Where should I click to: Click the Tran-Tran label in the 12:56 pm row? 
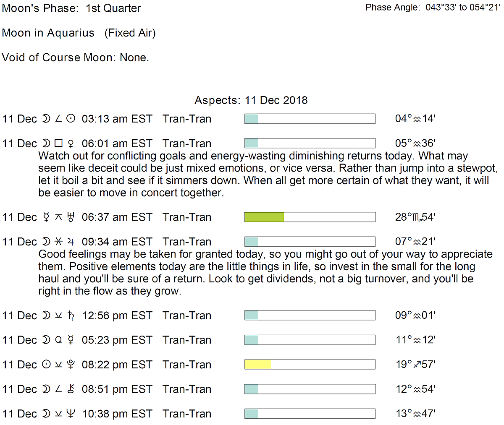[187, 315]
